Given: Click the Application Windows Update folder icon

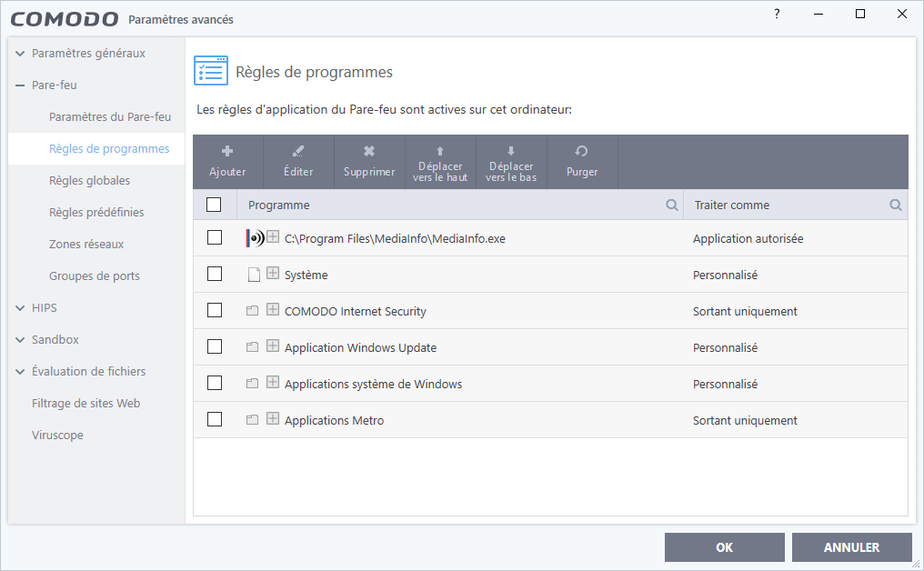Looking at the screenshot, I should (252, 347).
